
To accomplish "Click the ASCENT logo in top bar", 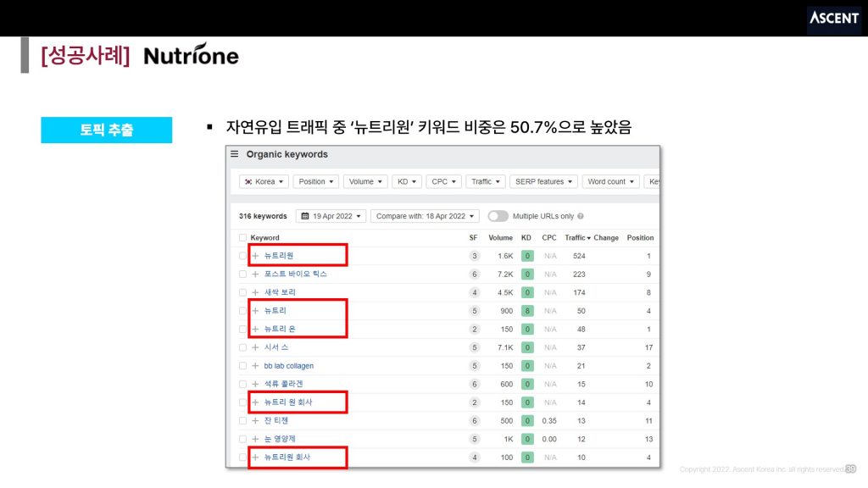I will point(834,19).
